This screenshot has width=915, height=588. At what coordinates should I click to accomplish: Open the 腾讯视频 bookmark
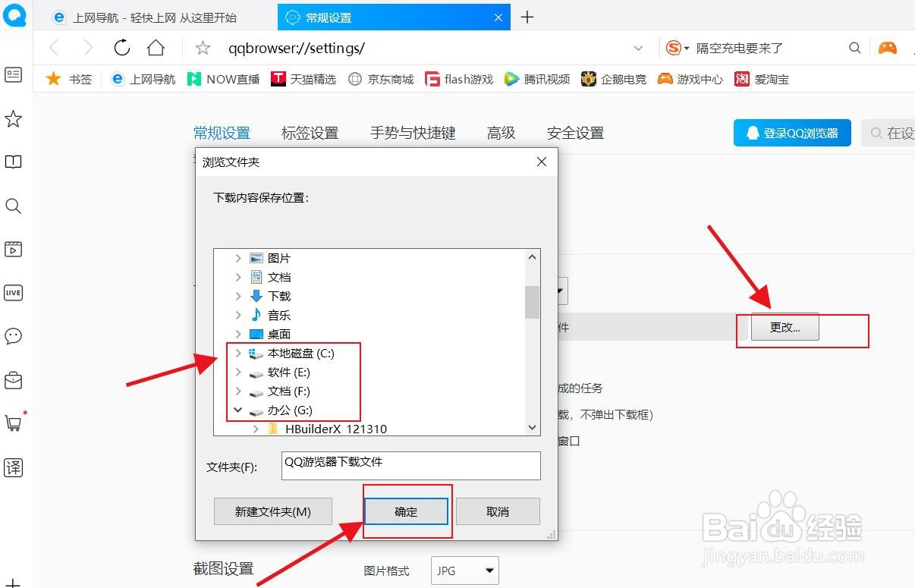[x=536, y=78]
